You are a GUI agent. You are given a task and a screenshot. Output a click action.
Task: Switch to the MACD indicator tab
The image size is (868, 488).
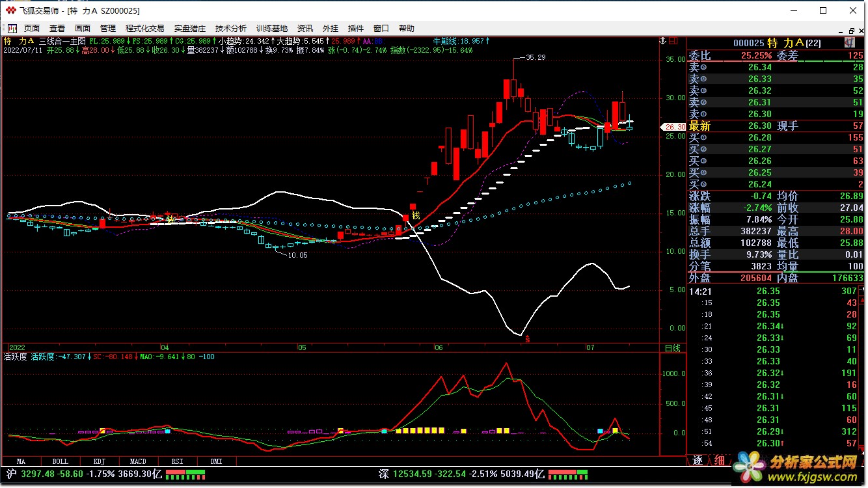(x=138, y=461)
